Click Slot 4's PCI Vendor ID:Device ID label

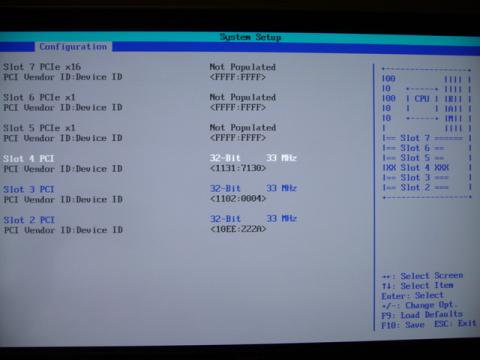point(63,169)
